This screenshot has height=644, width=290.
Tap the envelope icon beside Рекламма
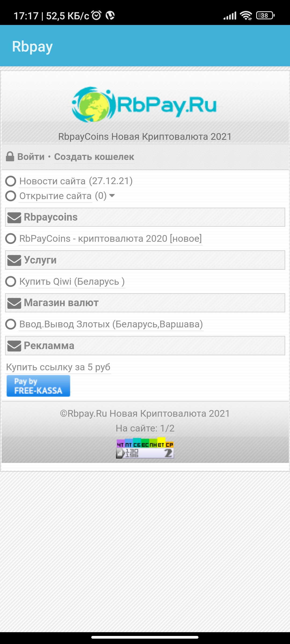[x=14, y=346]
